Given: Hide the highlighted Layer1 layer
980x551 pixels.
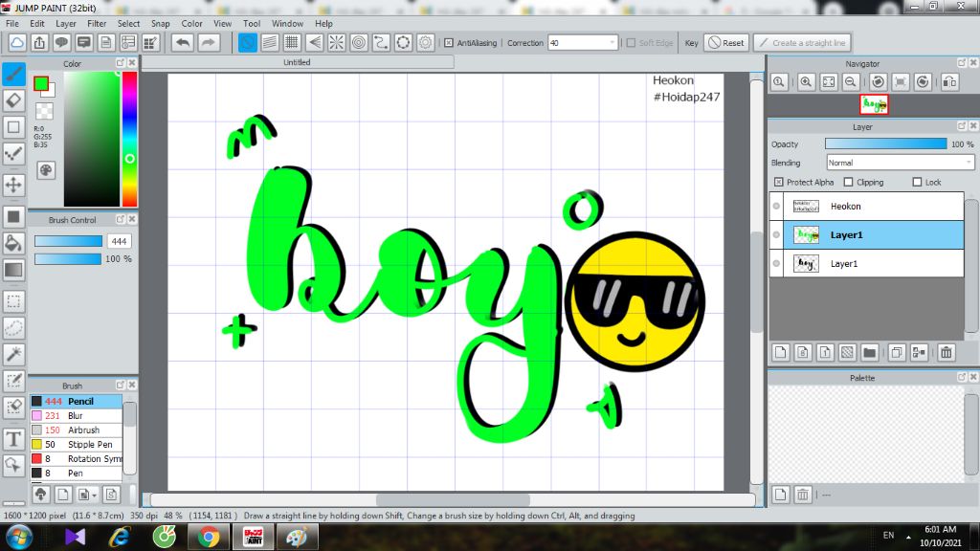Looking at the screenshot, I should (776, 235).
